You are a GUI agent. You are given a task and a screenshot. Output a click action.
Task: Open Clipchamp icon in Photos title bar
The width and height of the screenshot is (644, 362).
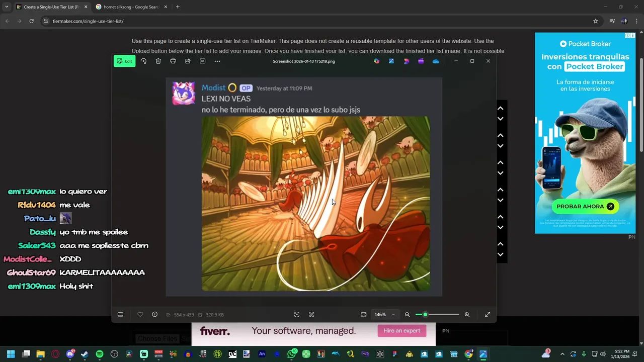421,61
